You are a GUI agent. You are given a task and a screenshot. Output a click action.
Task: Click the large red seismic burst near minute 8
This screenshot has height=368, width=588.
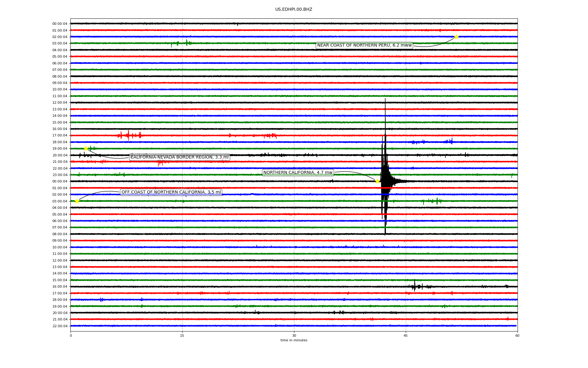pyautogui.click(x=128, y=135)
